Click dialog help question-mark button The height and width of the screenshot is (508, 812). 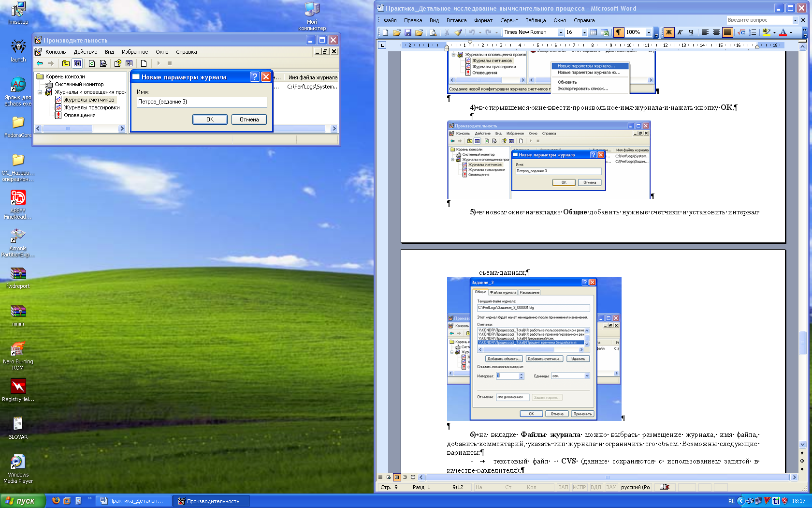pyautogui.click(x=255, y=77)
